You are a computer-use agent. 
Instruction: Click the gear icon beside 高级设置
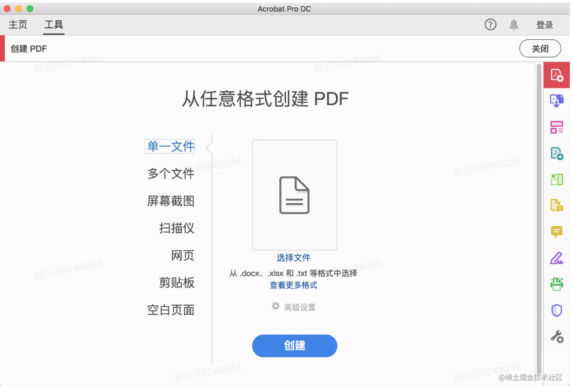click(x=275, y=306)
